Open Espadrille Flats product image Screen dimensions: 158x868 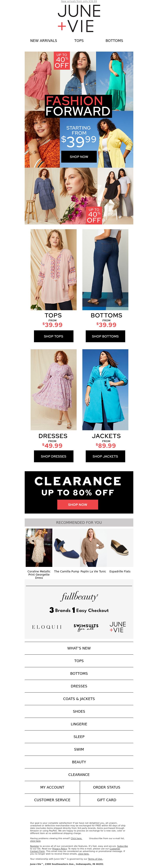pyautogui.click(x=120, y=548)
